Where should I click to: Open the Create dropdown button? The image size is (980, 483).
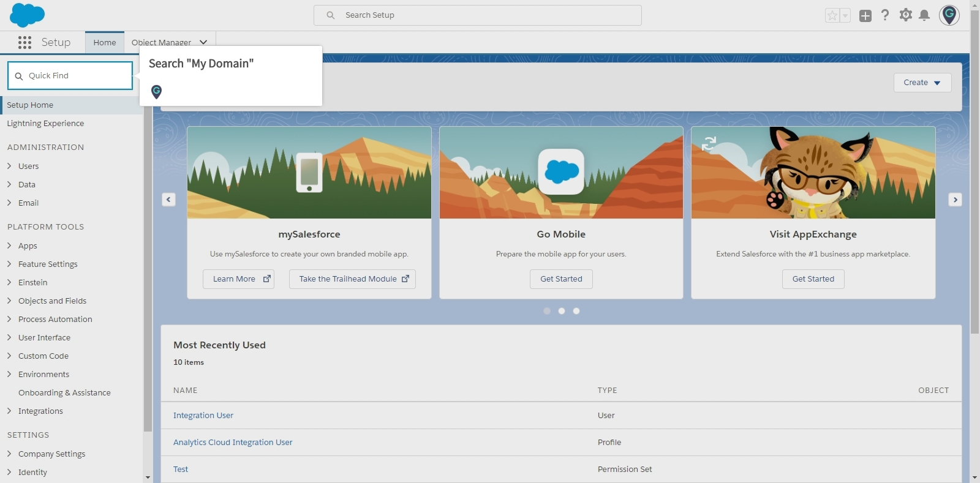click(x=922, y=83)
